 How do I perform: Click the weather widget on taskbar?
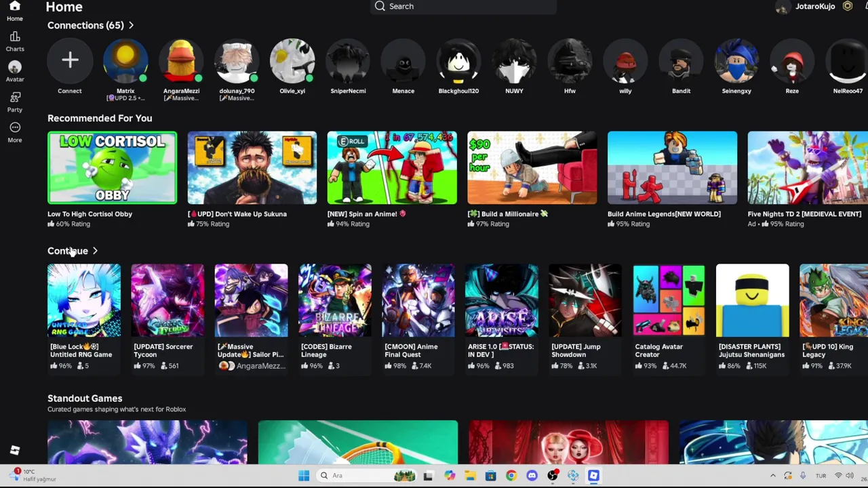coord(34,475)
